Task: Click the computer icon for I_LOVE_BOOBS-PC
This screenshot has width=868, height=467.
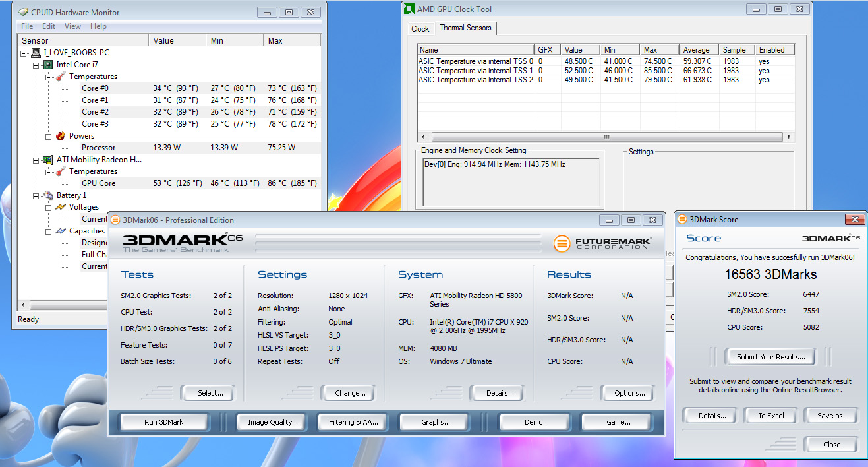Action: 36,53
